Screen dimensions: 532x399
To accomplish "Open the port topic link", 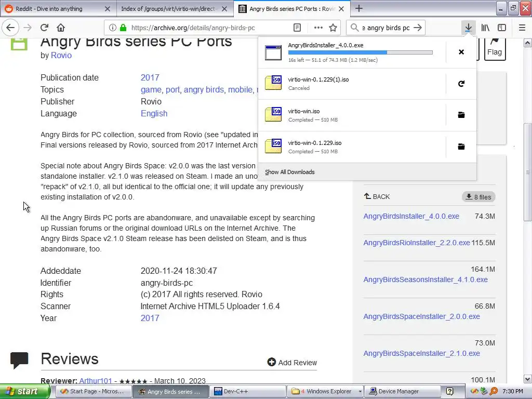I will click(x=172, y=89).
